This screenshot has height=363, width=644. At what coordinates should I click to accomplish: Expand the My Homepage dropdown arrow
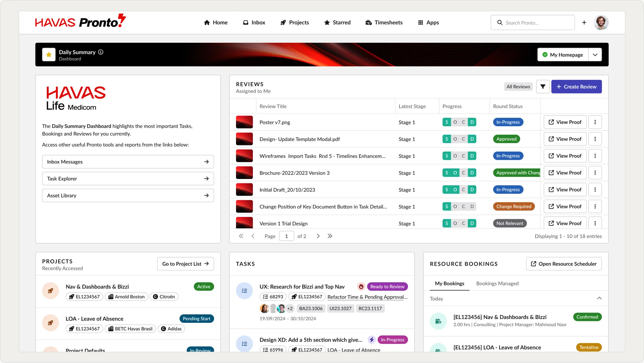coord(595,55)
